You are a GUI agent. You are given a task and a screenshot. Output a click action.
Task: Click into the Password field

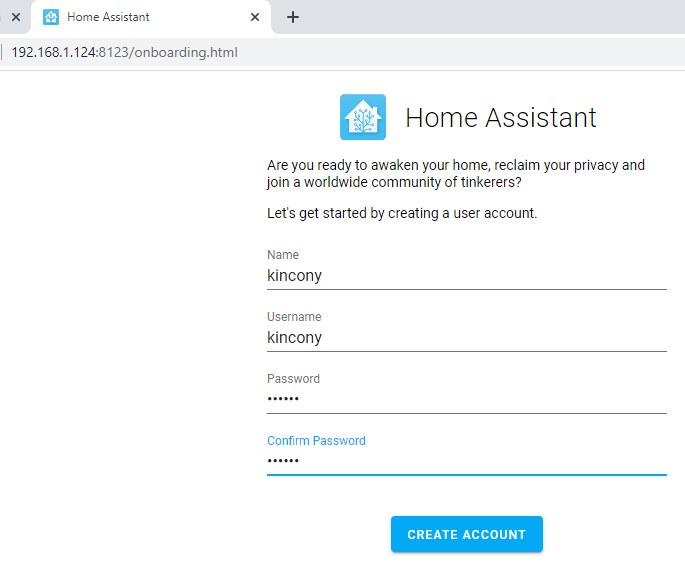[x=466, y=400]
